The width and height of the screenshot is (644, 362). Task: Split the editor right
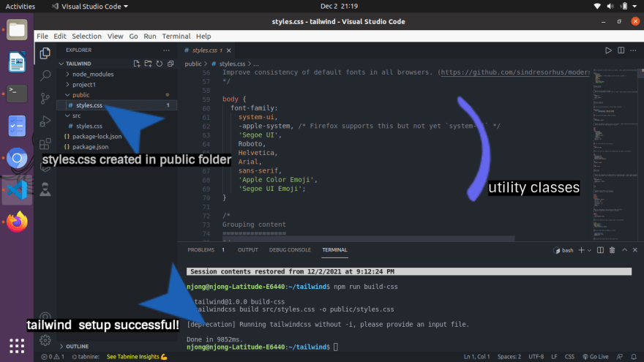pos(621,50)
